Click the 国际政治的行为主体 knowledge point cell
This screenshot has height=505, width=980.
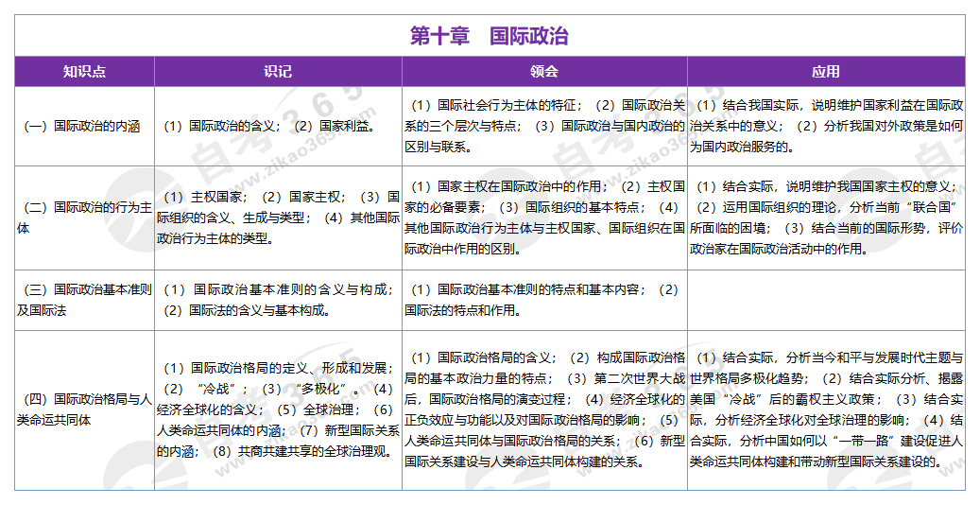click(84, 218)
